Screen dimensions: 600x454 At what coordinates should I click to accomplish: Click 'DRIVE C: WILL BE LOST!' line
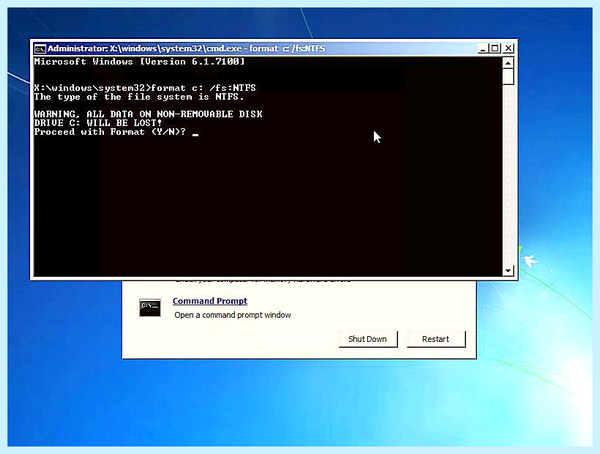(x=98, y=123)
